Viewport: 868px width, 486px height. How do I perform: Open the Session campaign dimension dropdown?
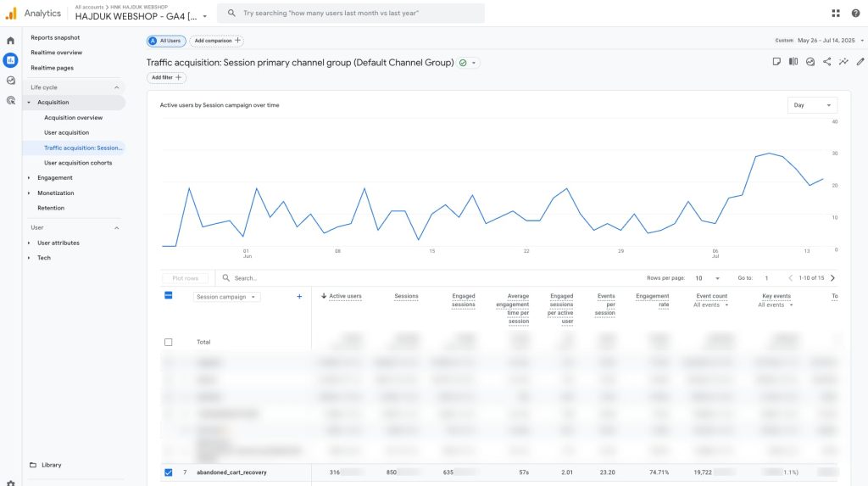coord(226,297)
